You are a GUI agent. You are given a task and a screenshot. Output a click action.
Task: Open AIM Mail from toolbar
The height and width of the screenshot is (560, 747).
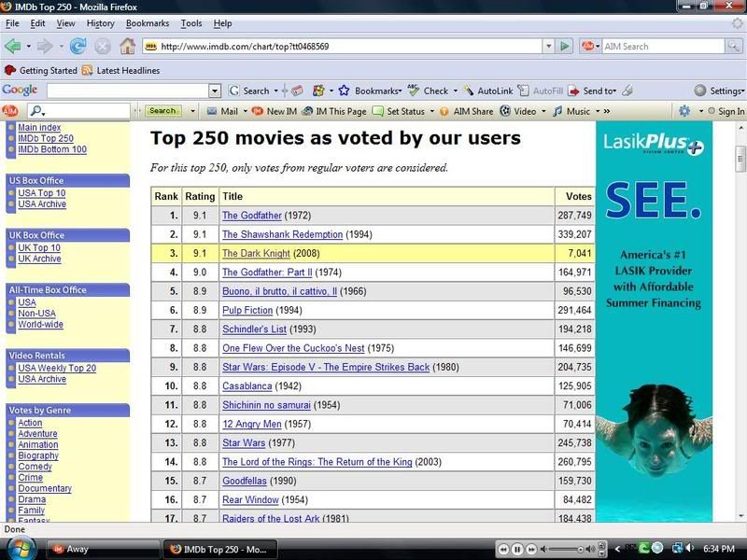(x=222, y=111)
